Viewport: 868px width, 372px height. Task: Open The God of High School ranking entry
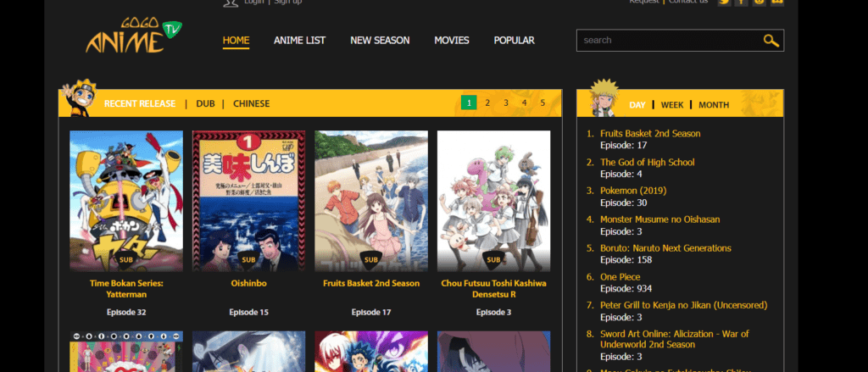pyautogui.click(x=647, y=162)
